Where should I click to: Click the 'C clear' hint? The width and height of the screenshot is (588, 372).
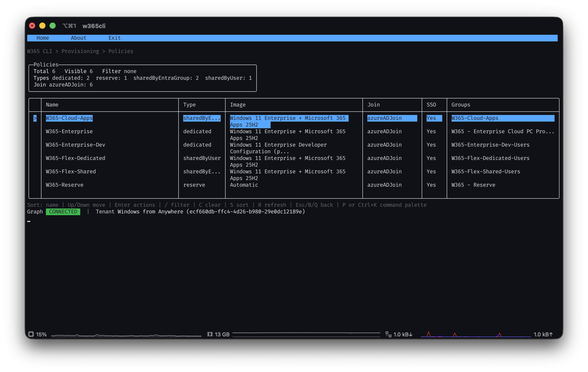tap(210, 205)
